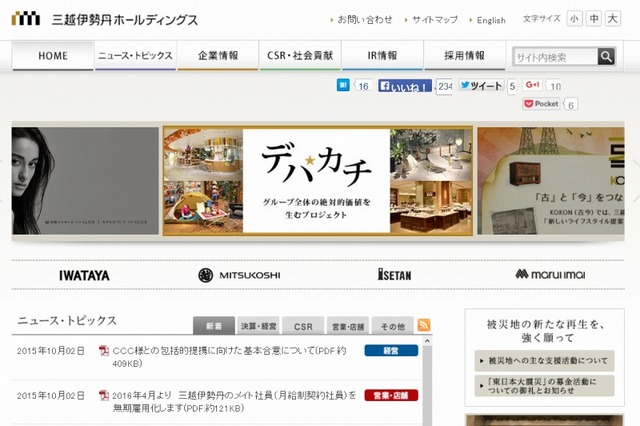Select the 営業・店舗 news tab
Screen dimensions: 640x426
[x=348, y=326]
